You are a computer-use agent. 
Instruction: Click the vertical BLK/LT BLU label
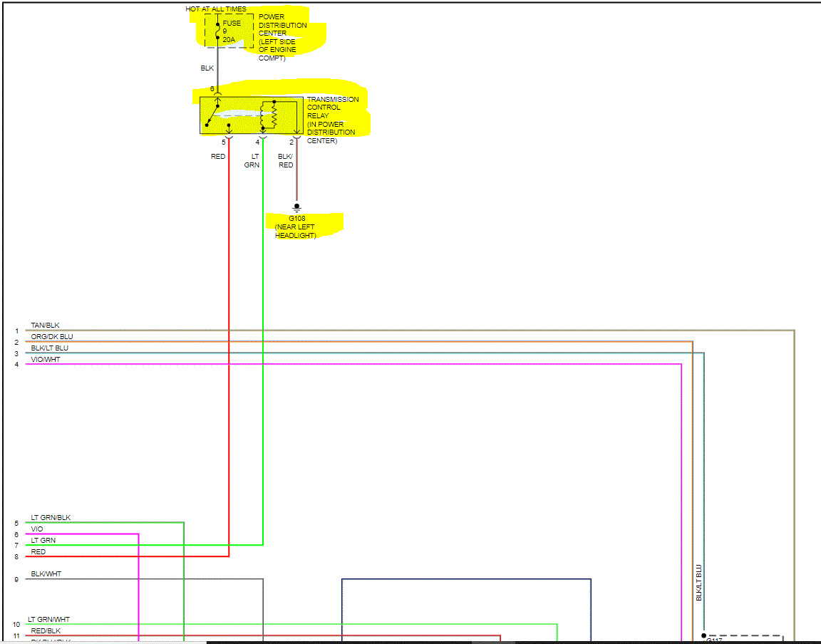(x=698, y=583)
